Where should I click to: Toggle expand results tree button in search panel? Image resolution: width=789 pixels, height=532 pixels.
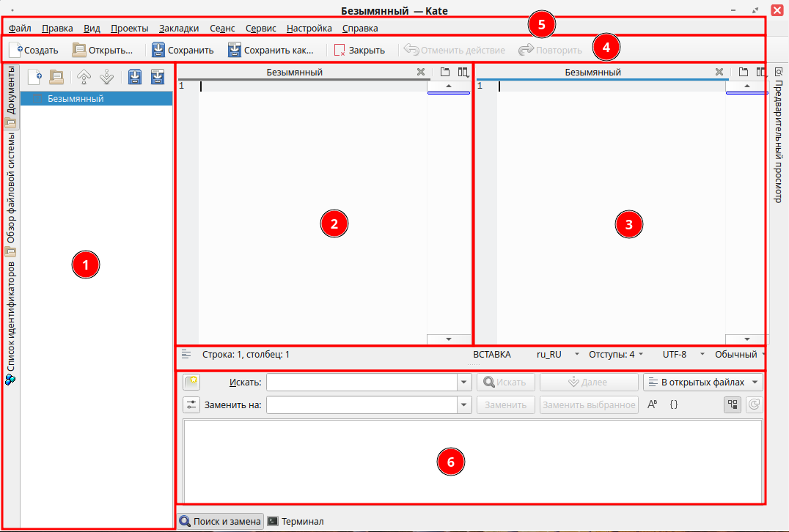point(732,404)
